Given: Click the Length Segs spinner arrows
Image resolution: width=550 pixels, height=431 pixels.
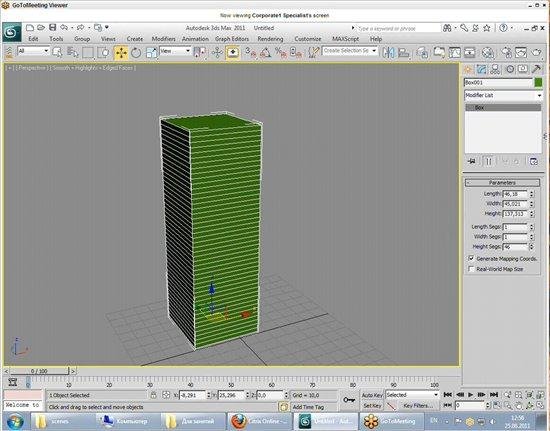Looking at the screenshot, I should (531, 227).
